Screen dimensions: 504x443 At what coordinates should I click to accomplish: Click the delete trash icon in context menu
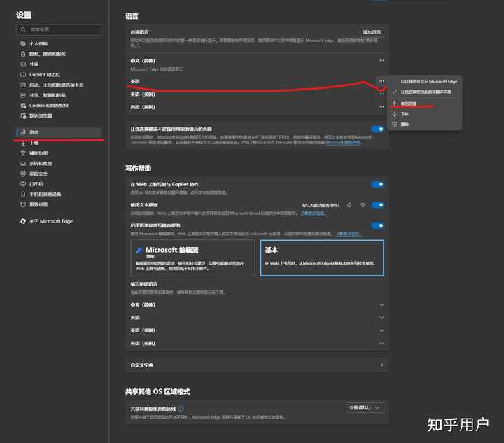click(x=395, y=125)
